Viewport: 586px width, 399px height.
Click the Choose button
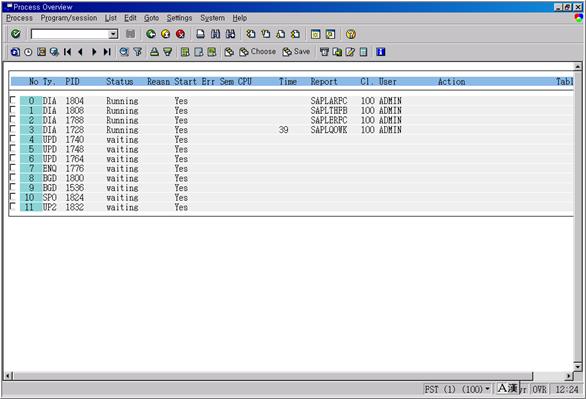(258, 52)
